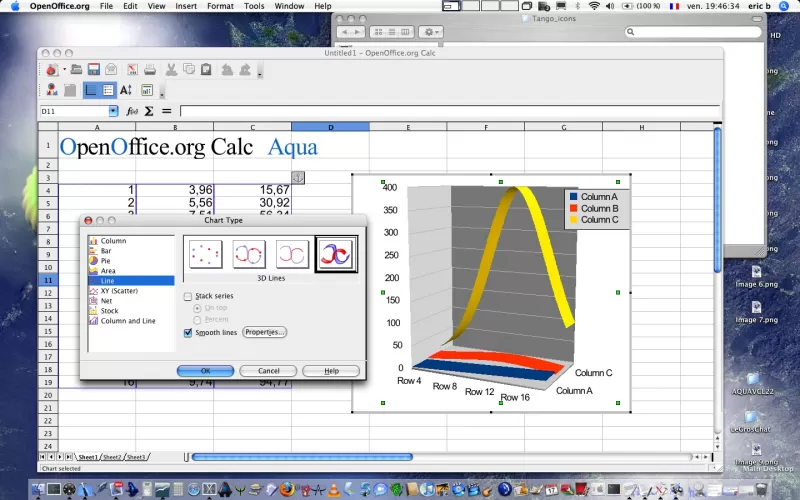Select the Points and Lines subtype thumbnail
Viewport: 800px width, 500px height.
tap(249, 254)
